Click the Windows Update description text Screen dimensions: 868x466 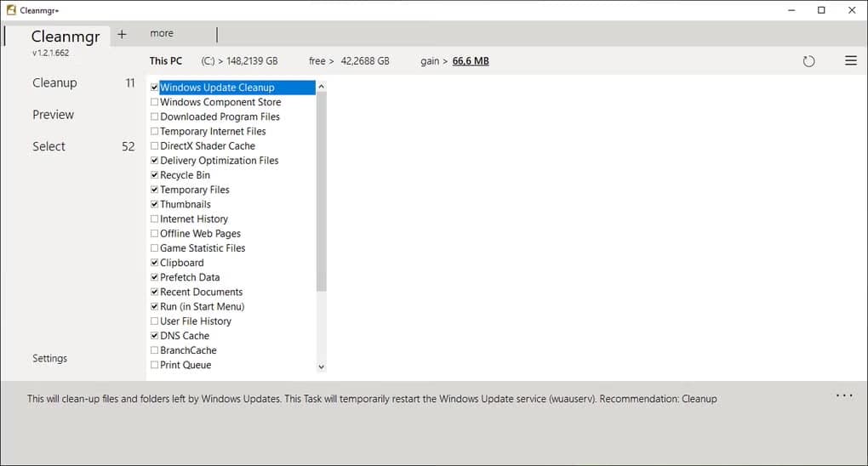pos(372,399)
